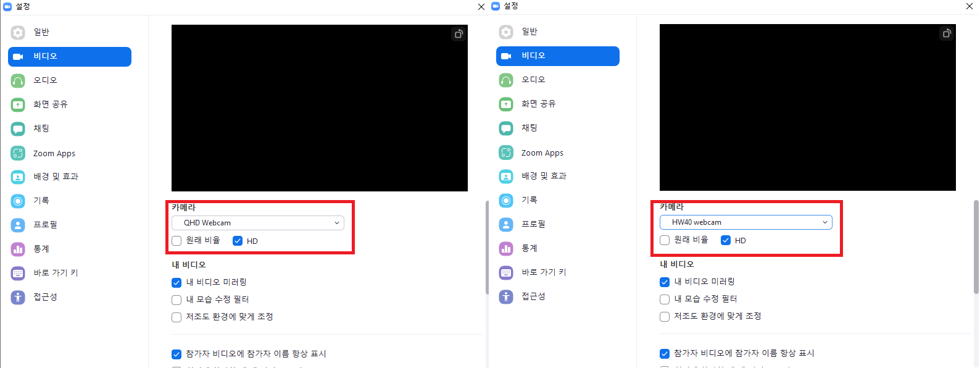Open the 일반 gear icon in the left window
The image size is (980, 368).
(x=18, y=32)
